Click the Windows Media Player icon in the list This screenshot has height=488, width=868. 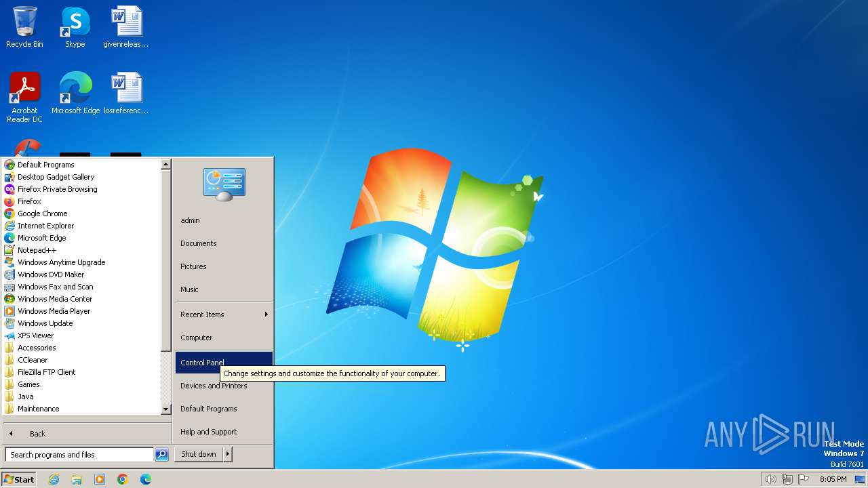pyautogui.click(x=9, y=311)
